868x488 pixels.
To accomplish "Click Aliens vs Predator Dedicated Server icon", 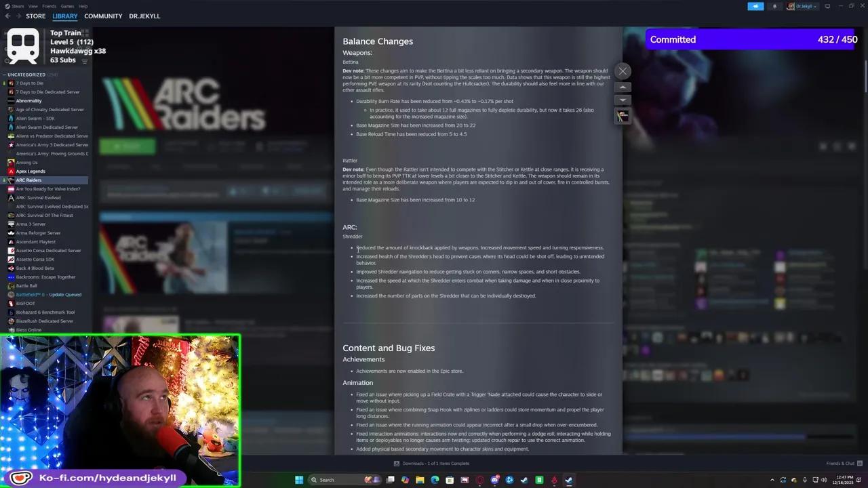I will pyautogui.click(x=11, y=136).
